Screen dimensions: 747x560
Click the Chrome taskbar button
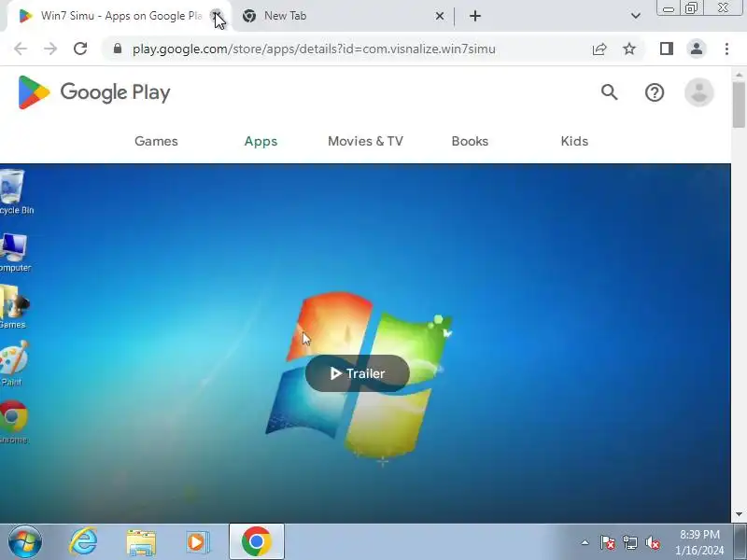click(x=257, y=542)
